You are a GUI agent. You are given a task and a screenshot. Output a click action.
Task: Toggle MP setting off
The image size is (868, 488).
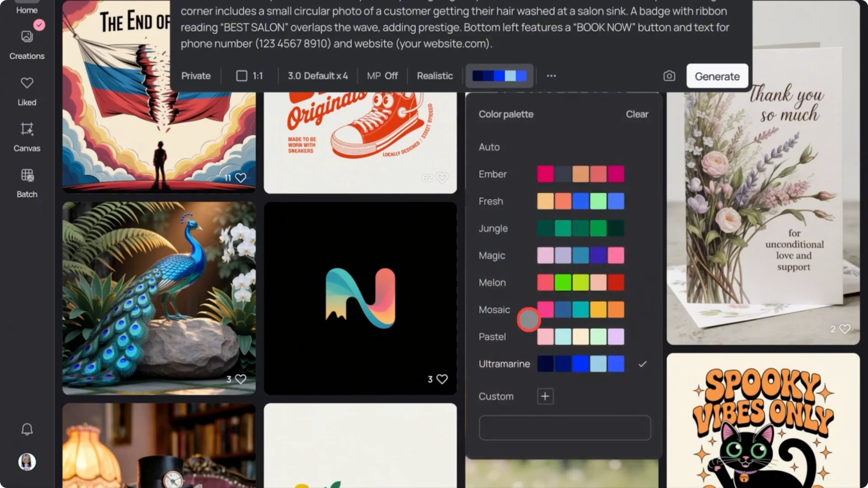point(382,76)
